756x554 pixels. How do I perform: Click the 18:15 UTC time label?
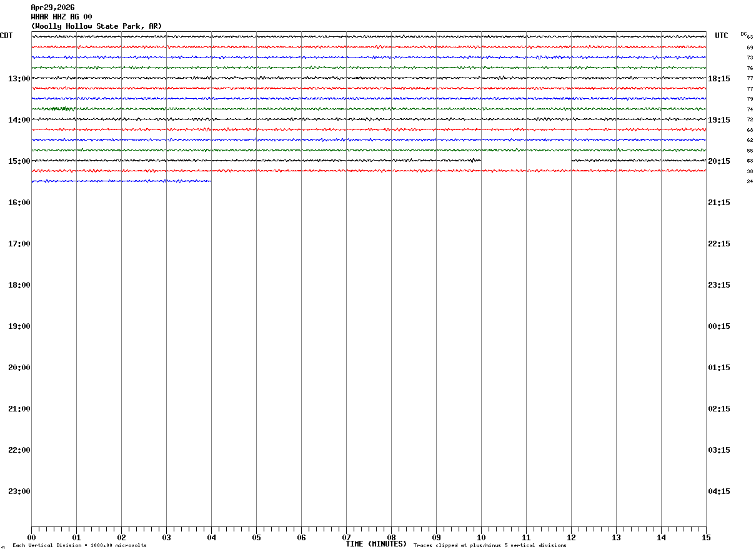pyautogui.click(x=719, y=79)
